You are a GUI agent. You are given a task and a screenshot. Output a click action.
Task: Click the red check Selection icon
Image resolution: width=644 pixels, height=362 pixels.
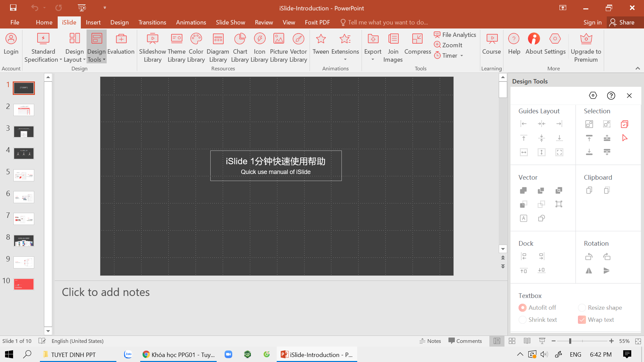tap(625, 124)
